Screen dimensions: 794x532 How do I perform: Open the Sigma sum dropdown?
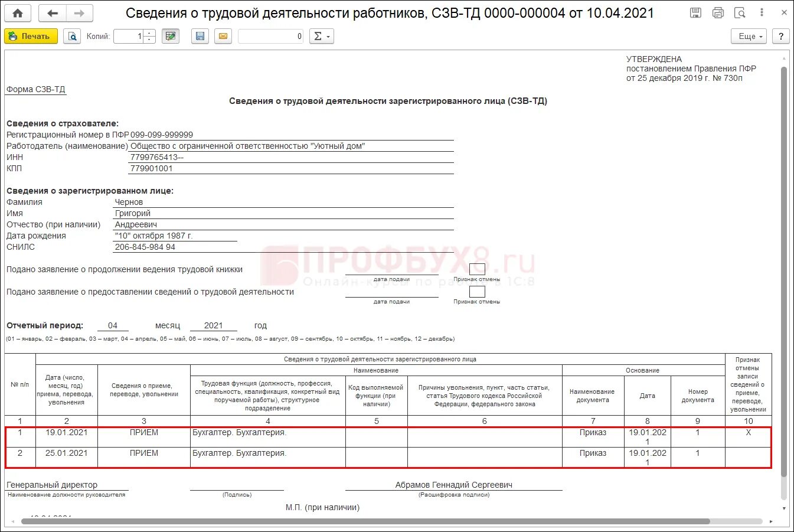point(322,36)
